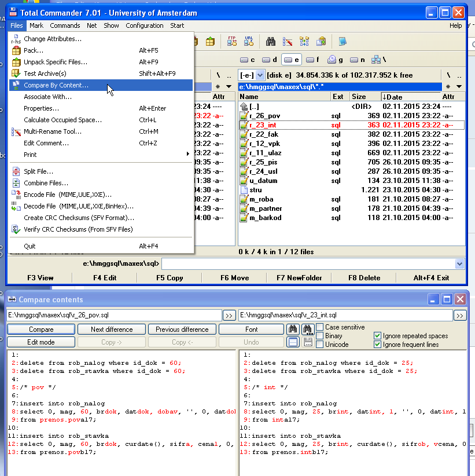Click the search binoculars in Compare contents
Image resolution: width=475 pixels, height=476 pixels.
(x=293, y=329)
